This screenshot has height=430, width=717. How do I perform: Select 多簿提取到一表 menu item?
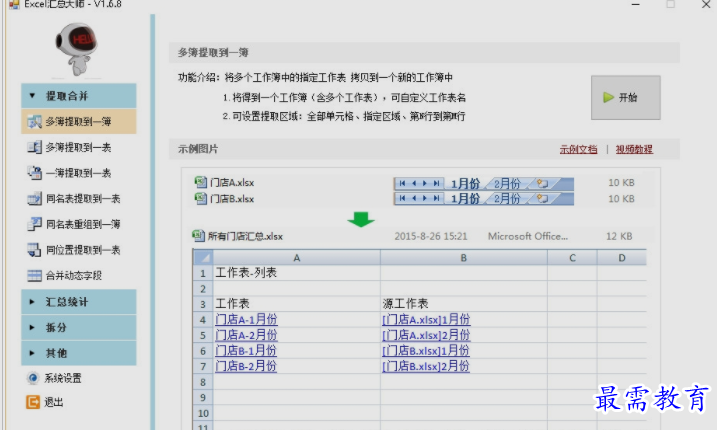click(x=79, y=147)
